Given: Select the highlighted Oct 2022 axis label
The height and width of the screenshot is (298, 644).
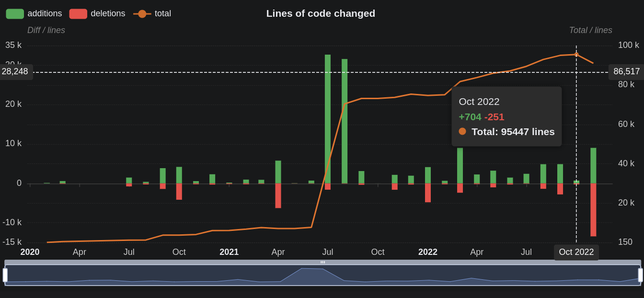Looking at the screenshot, I should click(x=576, y=252).
